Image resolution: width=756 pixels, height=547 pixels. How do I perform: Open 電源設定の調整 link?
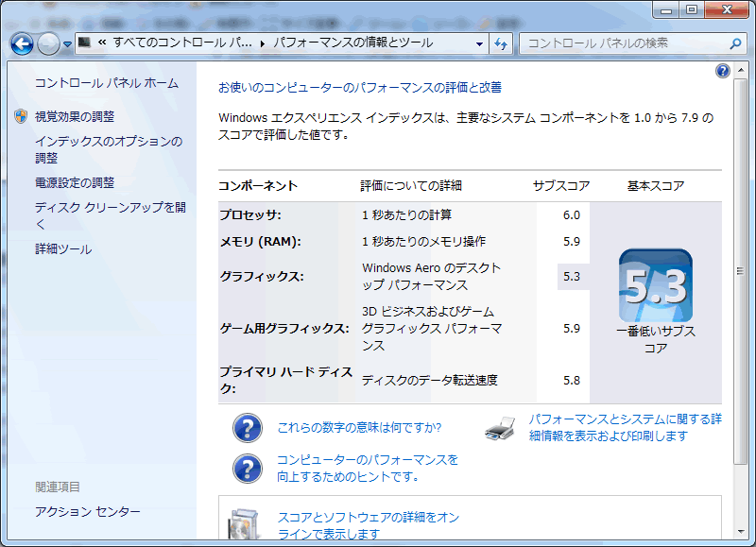coord(75,182)
